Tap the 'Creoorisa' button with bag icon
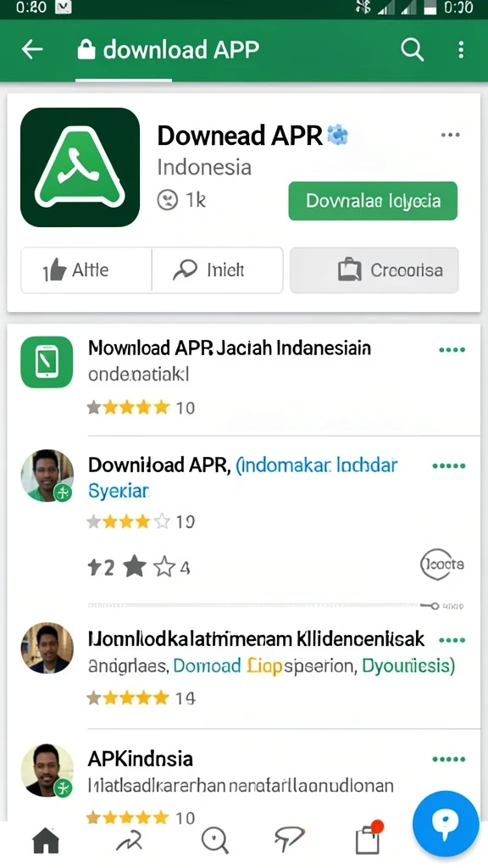 [374, 270]
